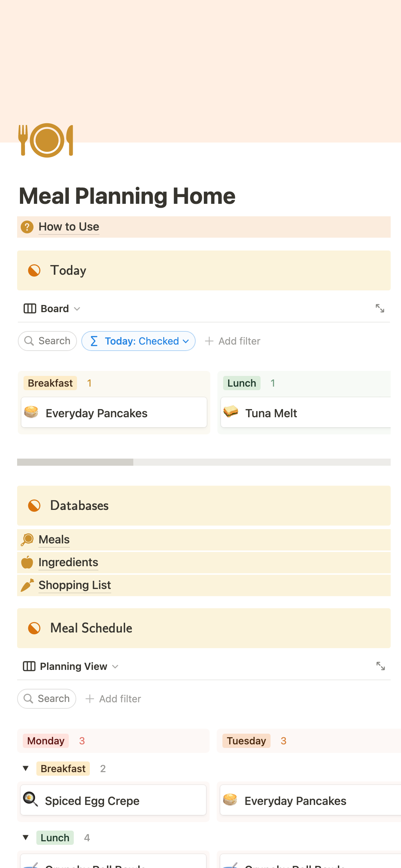Click the Today board horizontal scrollbar
The width and height of the screenshot is (401, 868).
[x=75, y=462]
